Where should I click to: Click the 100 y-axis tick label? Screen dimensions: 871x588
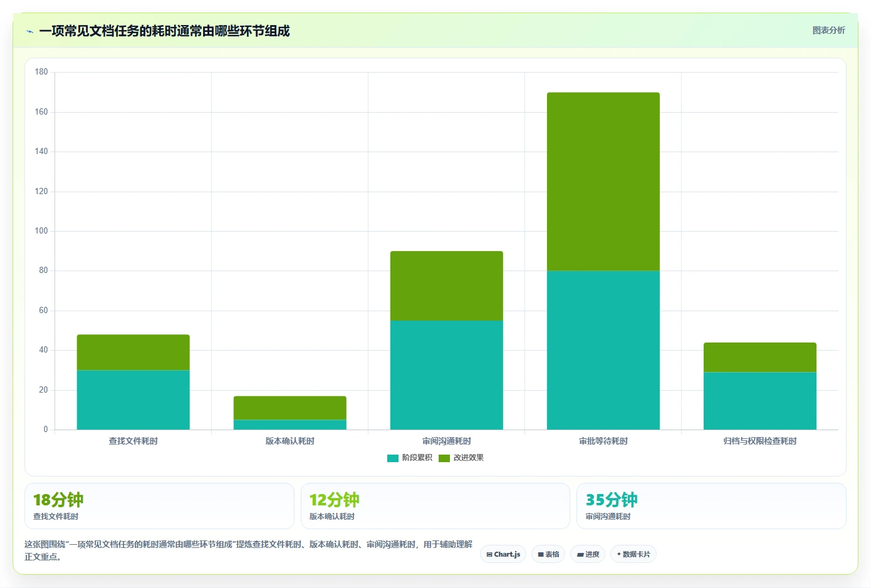point(41,231)
